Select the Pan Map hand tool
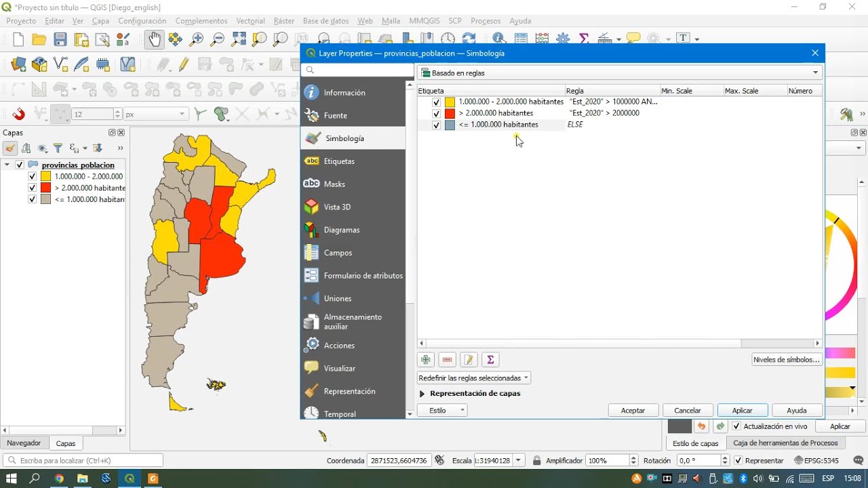This screenshot has width=868, height=488. pos(155,39)
